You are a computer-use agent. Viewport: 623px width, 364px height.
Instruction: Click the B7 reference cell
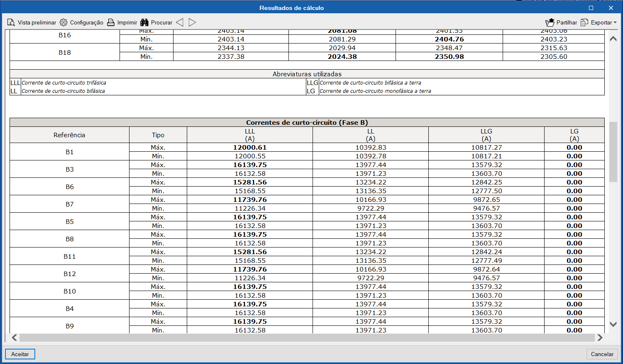pyautogui.click(x=69, y=204)
